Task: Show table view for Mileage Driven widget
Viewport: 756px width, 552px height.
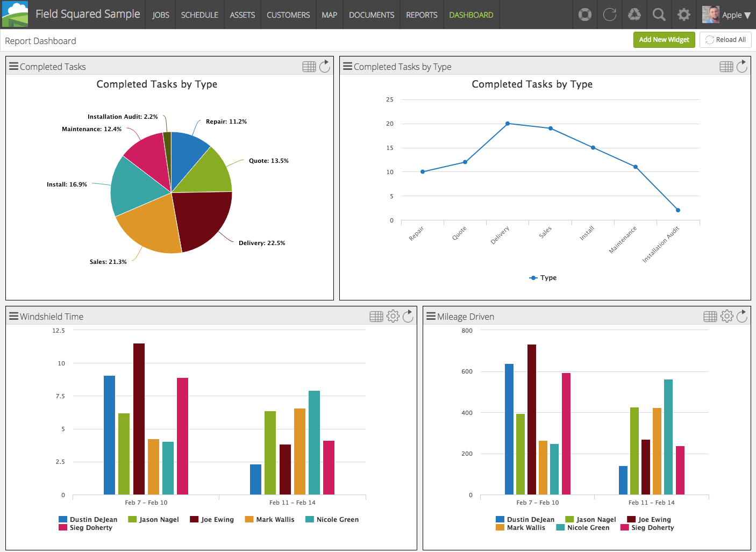Action: tap(710, 317)
